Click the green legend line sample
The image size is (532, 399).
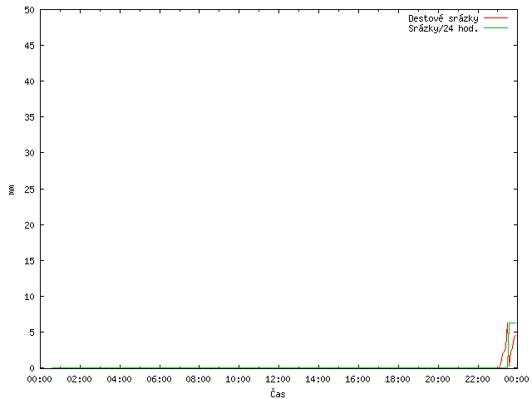click(x=495, y=27)
